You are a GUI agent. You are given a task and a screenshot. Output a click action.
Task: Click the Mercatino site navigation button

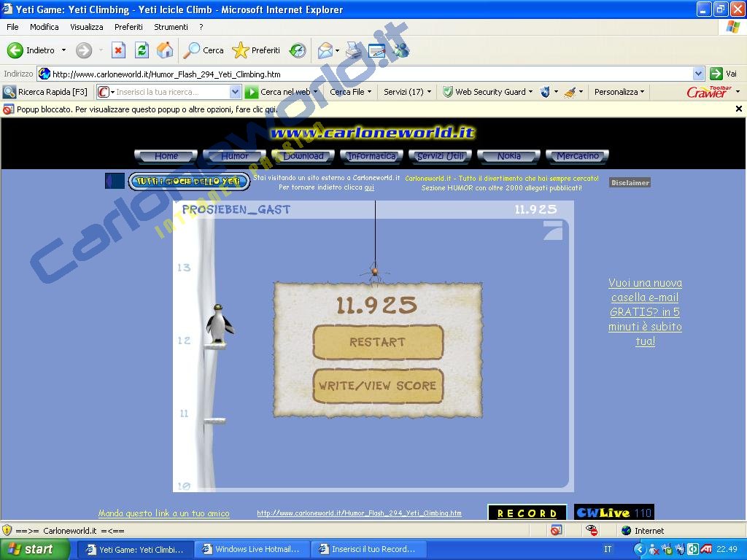[x=578, y=156]
